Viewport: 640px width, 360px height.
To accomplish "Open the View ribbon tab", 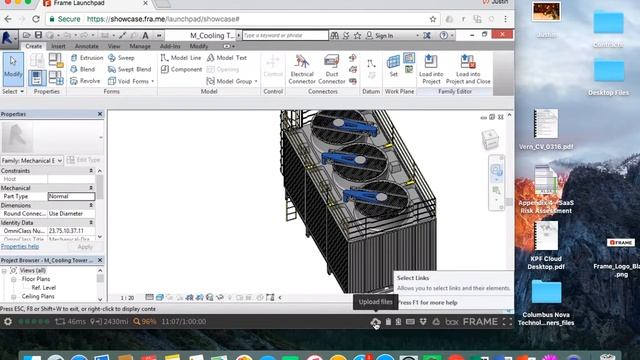I will (114, 46).
